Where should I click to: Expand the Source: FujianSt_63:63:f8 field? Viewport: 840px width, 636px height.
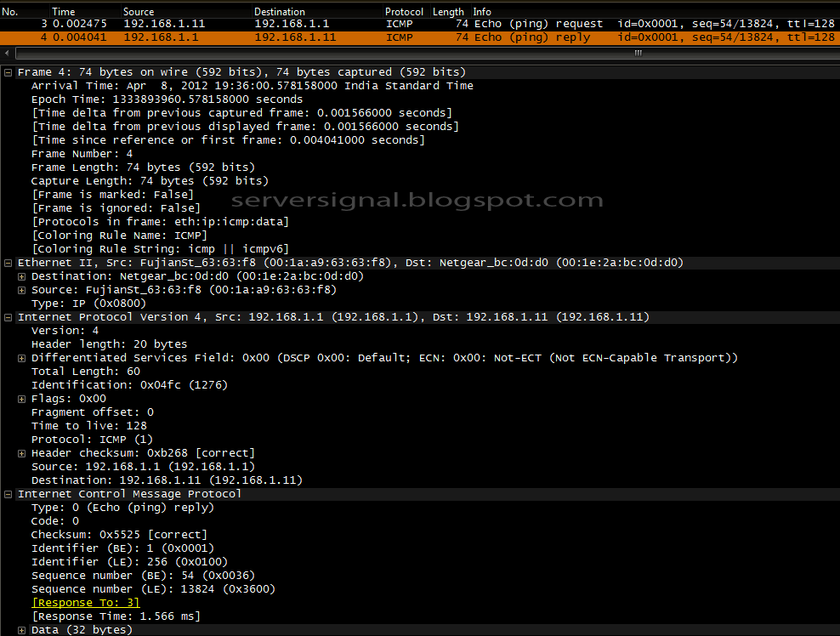[21, 289]
